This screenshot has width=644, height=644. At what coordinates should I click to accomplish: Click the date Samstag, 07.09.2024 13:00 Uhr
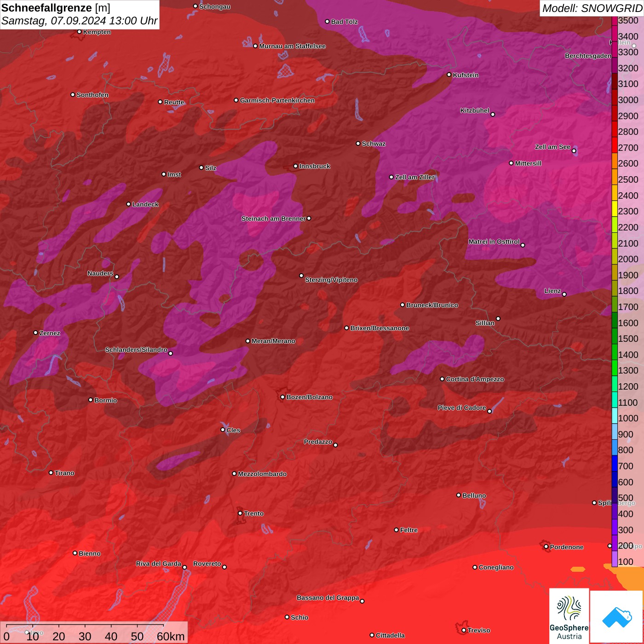80,21
